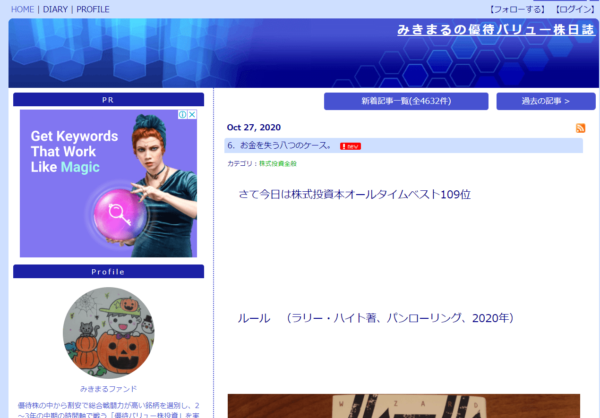The width and height of the screenshot is (600, 418).
Task: Click the ルール book title text line
Action: click(375, 318)
